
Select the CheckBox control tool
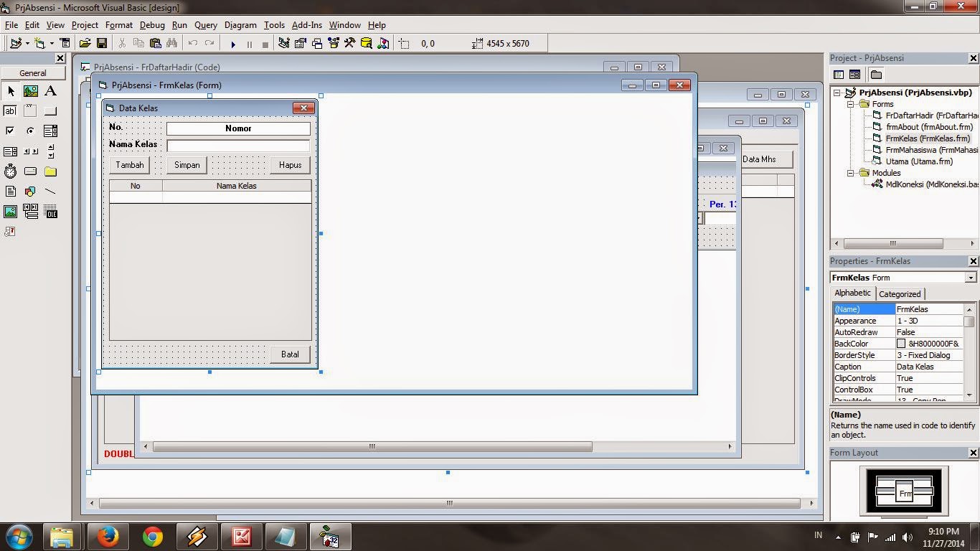point(10,131)
